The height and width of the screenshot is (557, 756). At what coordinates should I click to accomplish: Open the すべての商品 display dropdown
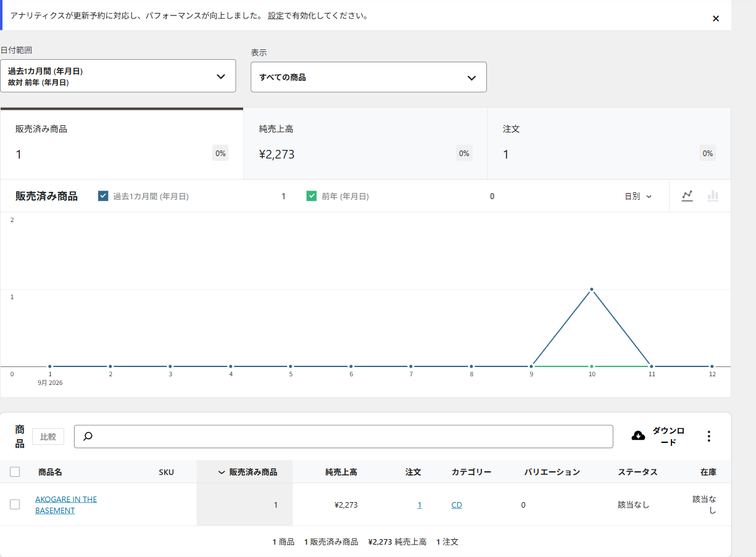pyautogui.click(x=368, y=77)
